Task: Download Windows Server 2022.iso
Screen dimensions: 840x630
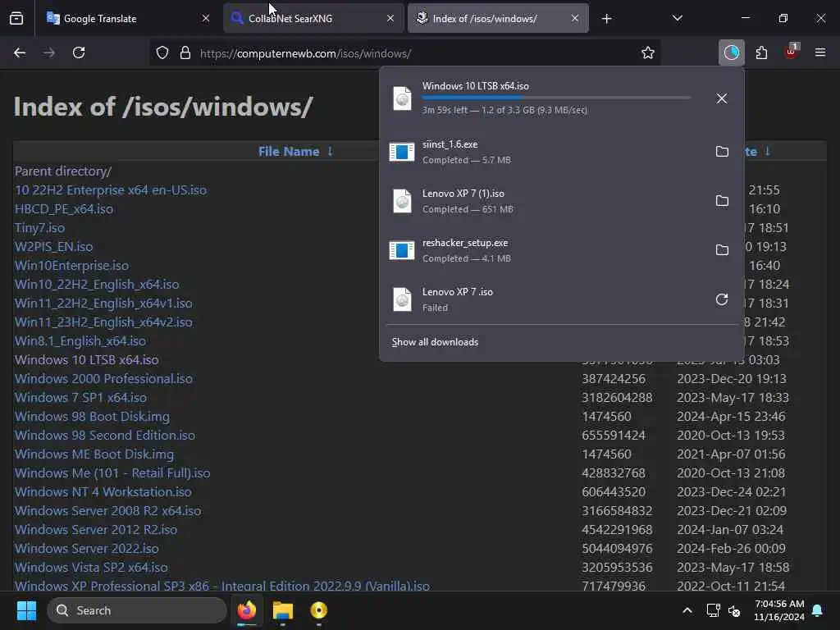Action: (86, 548)
